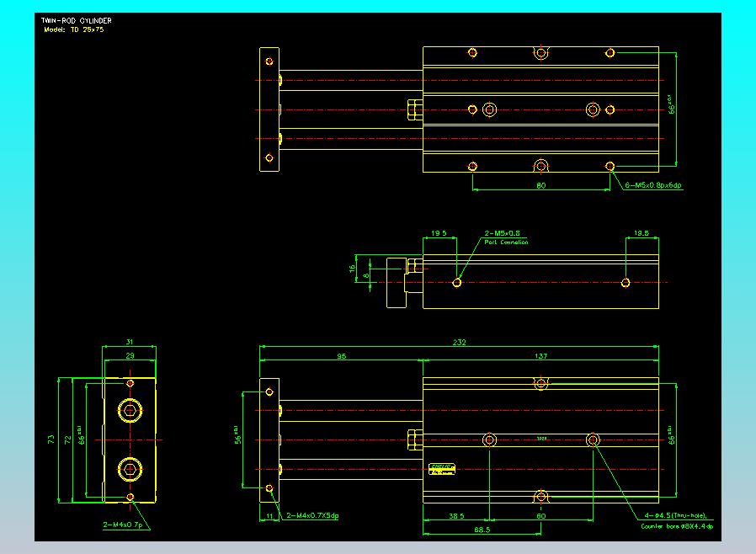Click the 6-M5x0.8px6dp callout

tap(652, 185)
